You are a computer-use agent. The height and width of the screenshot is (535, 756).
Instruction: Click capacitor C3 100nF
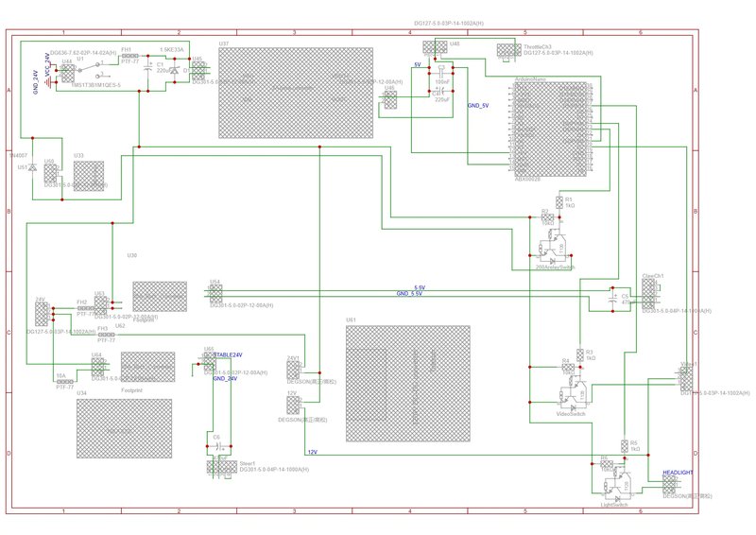point(440,74)
